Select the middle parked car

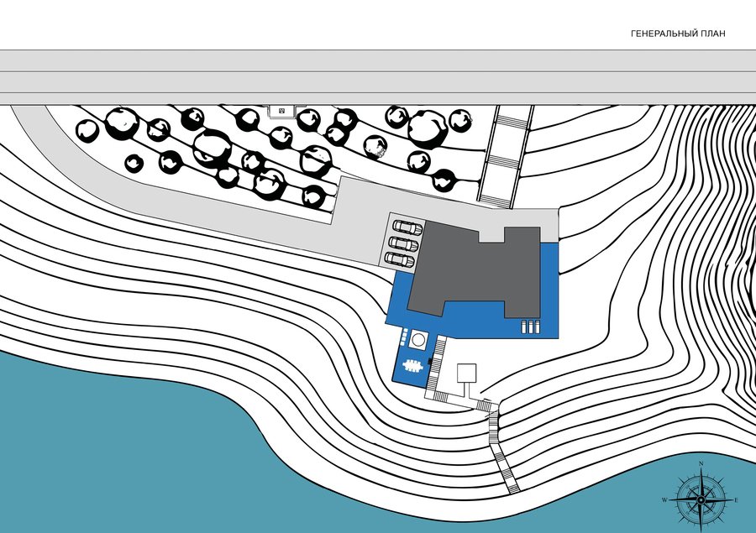403,243
